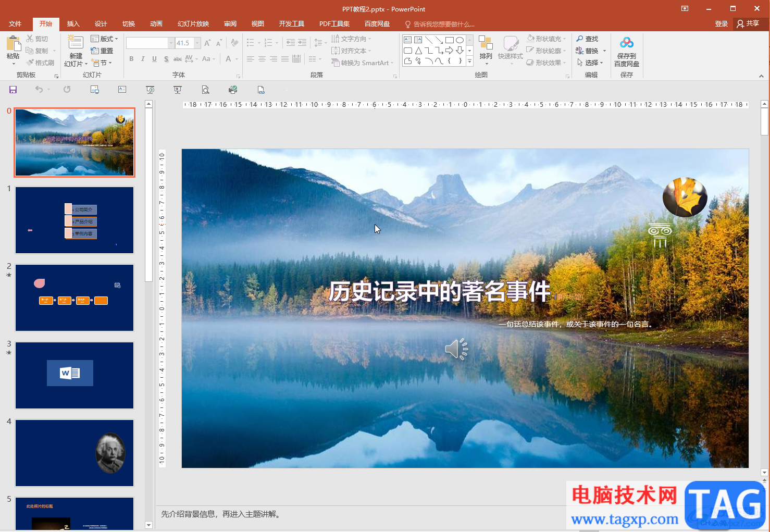Open the font size dropdown

197,43
